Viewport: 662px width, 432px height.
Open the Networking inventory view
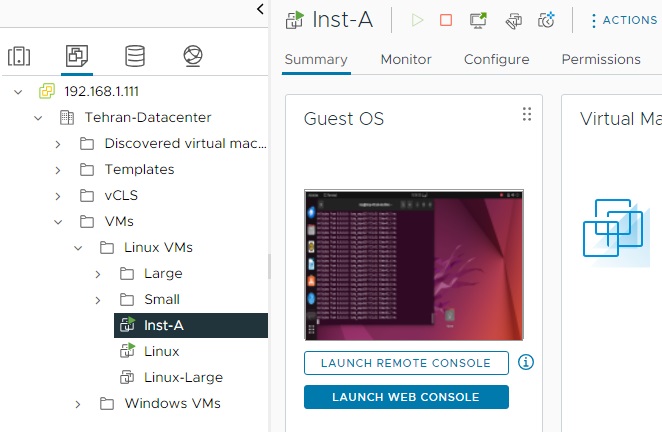[193, 56]
